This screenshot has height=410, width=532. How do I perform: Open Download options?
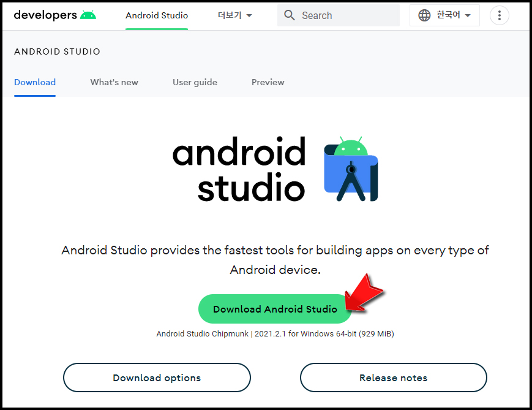click(157, 378)
